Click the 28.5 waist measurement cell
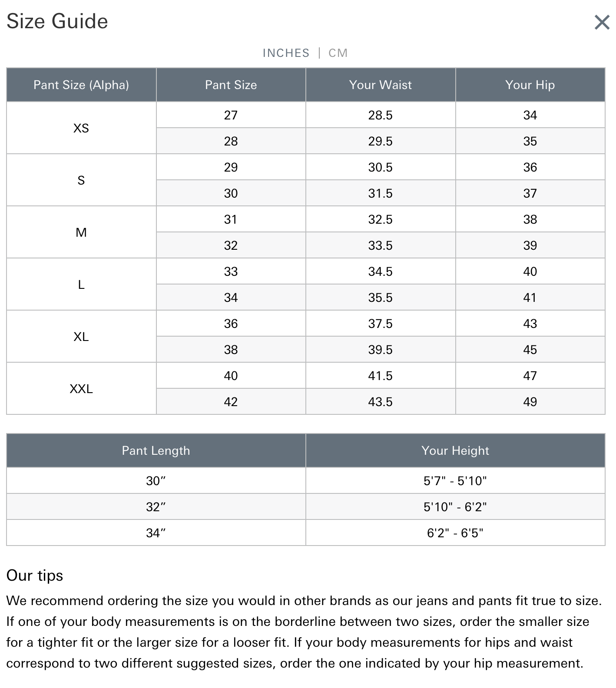 pyautogui.click(x=380, y=115)
